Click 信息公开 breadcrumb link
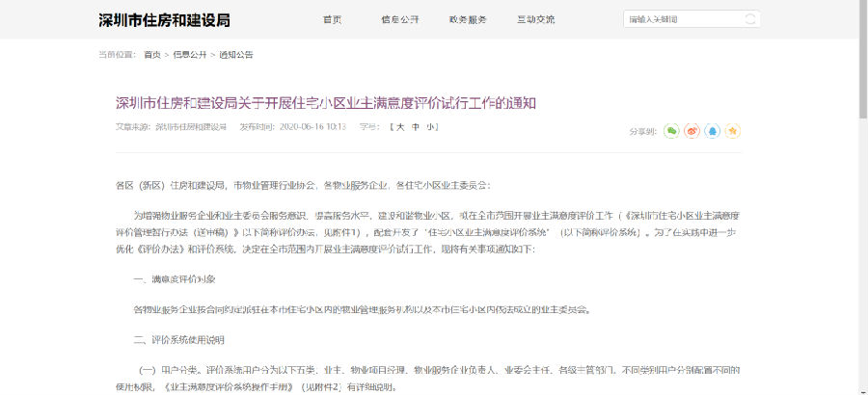The image size is (868, 395). pyautogui.click(x=190, y=55)
